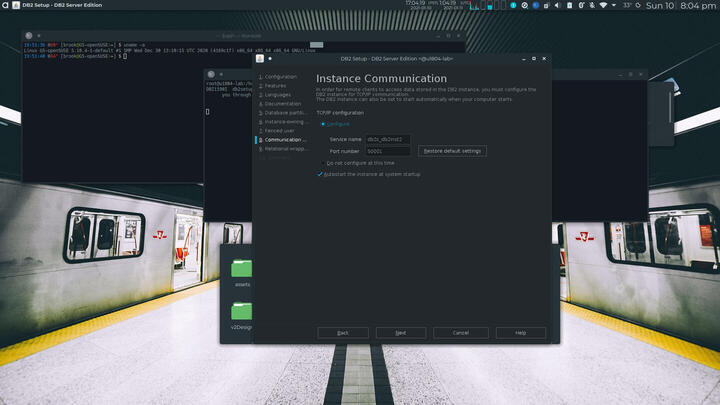The width and height of the screenshot is (720, 405).
Task: Click Restore default settings button
Action: pyautogui.click(x=452, y=151)
